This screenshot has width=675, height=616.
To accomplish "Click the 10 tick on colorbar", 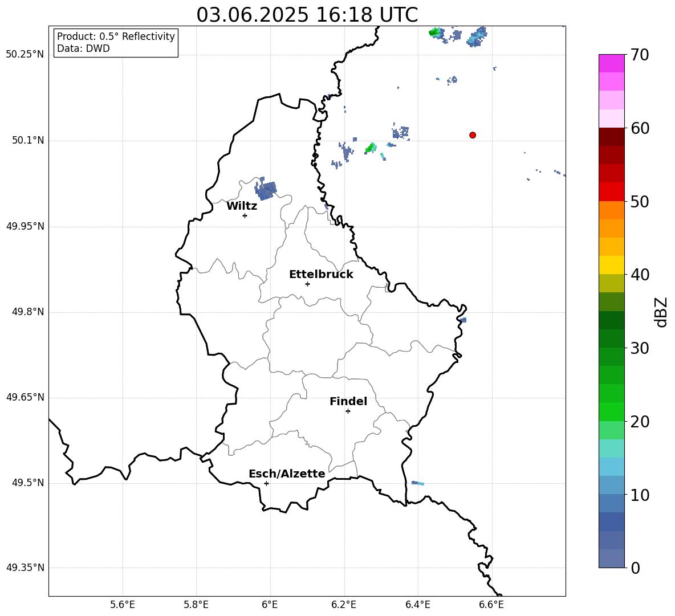I will coord(640,495).
